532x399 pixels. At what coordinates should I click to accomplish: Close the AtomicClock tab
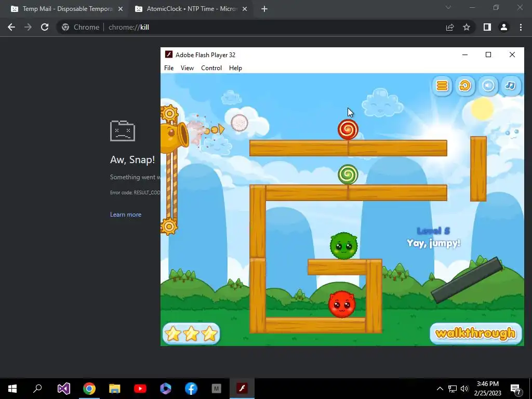[245, 9]
